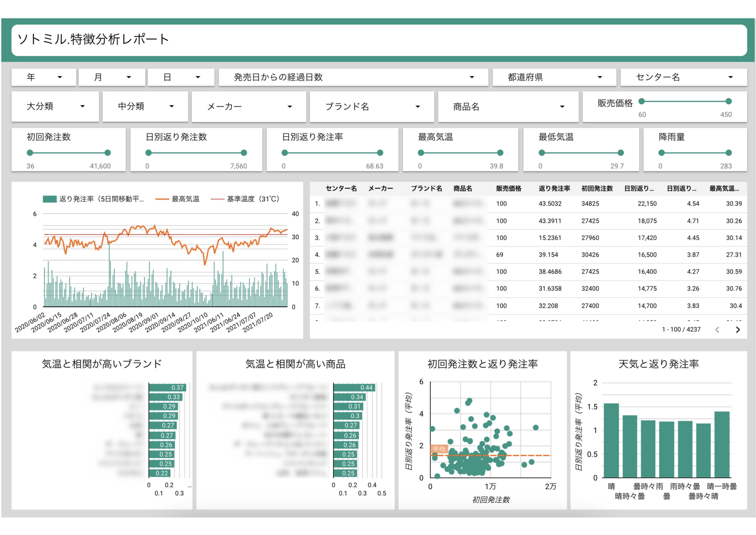Toggle 基準温度 red legend line
Viewport: 756px width, 535px height.
pos(217,199)
